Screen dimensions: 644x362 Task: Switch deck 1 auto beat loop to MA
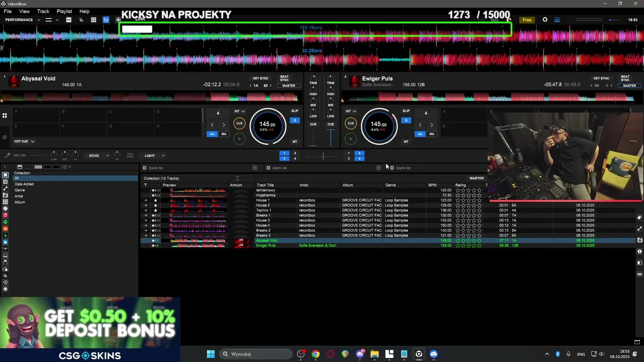tap(224, 134)
